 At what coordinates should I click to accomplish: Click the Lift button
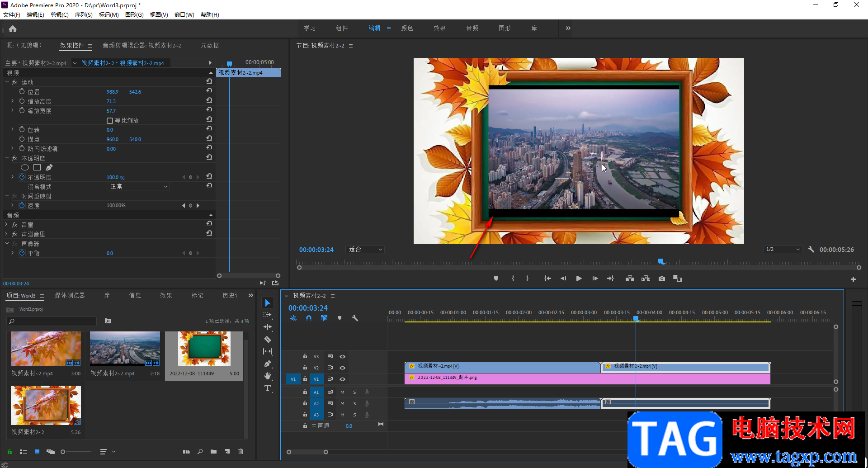point(630,279)
